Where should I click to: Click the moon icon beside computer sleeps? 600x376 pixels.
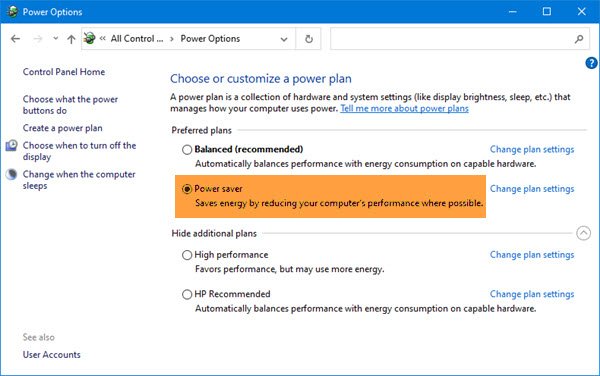point(11,174)
